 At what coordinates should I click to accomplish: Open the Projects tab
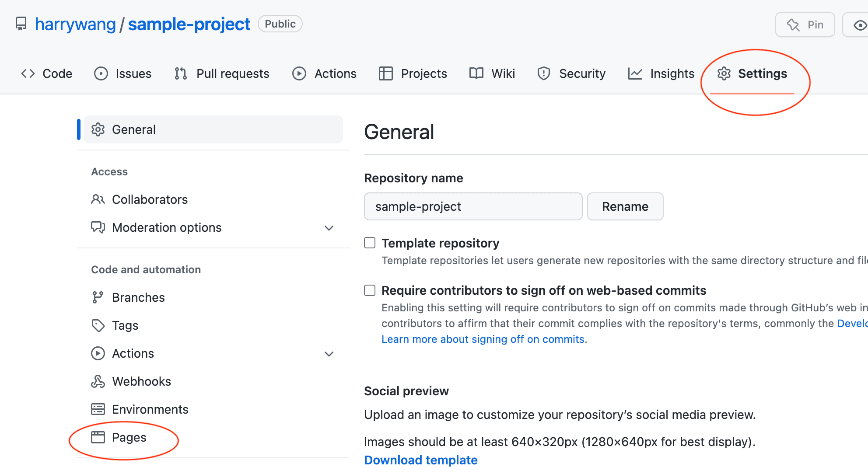(x=413, y=73)
